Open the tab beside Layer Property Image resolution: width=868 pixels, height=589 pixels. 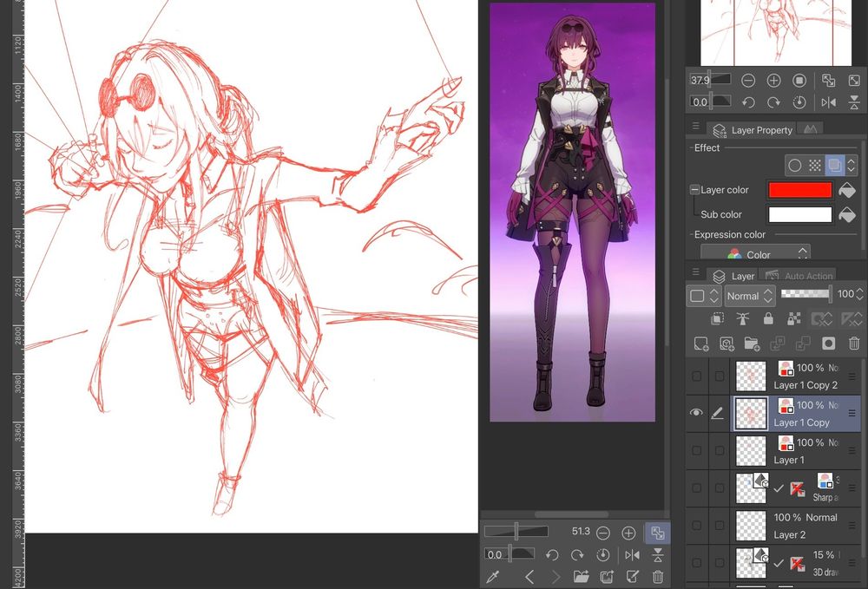[811, 129]
